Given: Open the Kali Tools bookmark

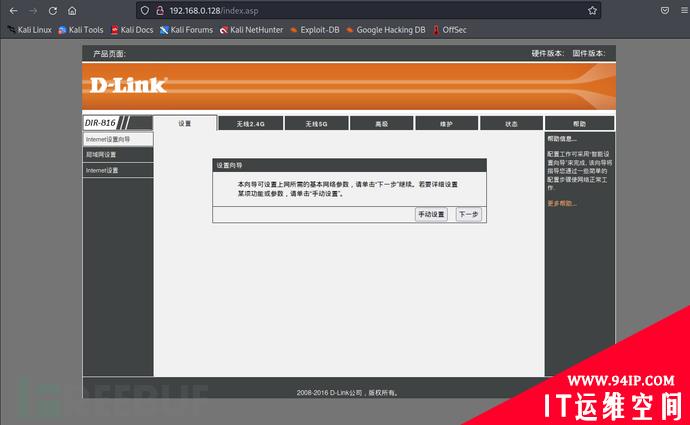Looking at the screenshot, I should click(x=81, y=30).
